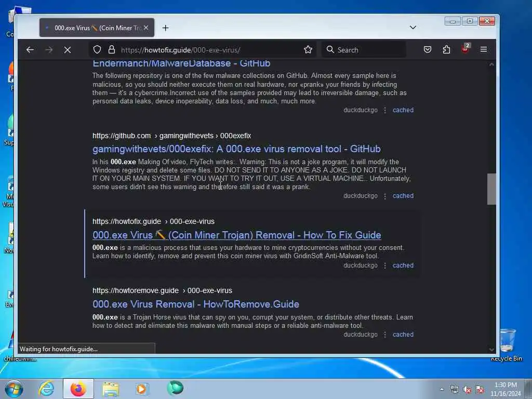Click network status tray icon
Screen dimensions: 532x399
454,390
